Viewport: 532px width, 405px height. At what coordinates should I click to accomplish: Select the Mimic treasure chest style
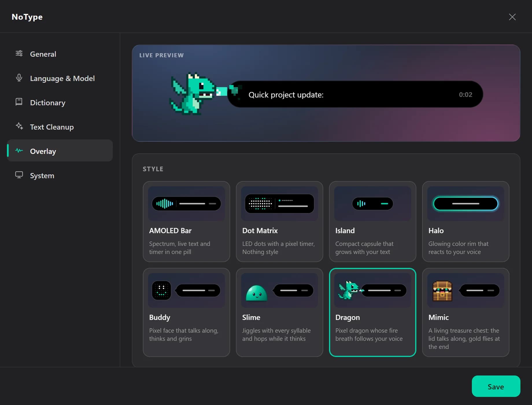[x=466, y=312]
